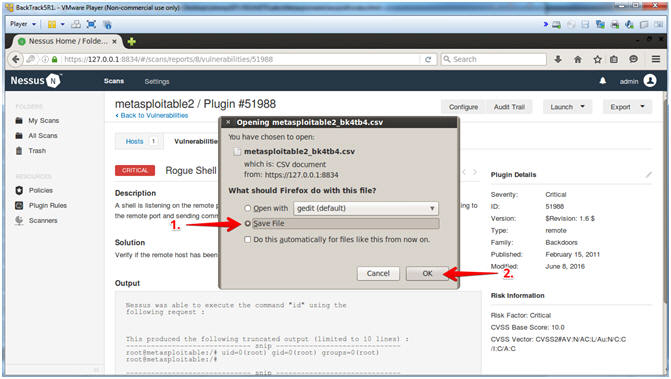Image resolution: width=671 pixels, height=379 pixels.
Task: Click OK in download dialog
Action: (427, 273)
